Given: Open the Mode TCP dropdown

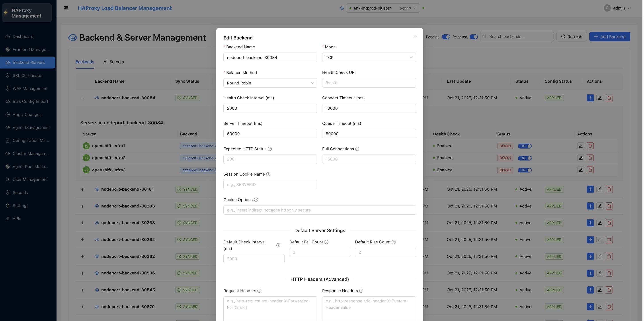Looking at the screenshot, I should tap(369, 57).
